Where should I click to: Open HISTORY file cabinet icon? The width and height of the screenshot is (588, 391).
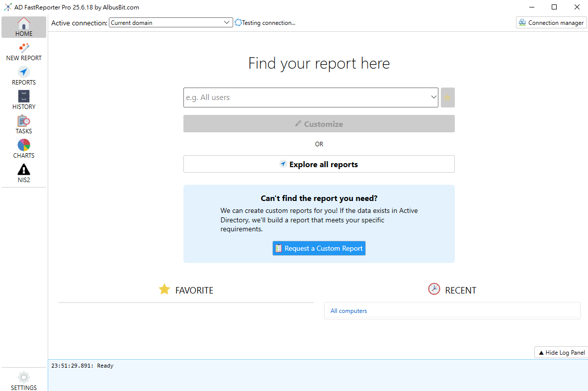24,97
